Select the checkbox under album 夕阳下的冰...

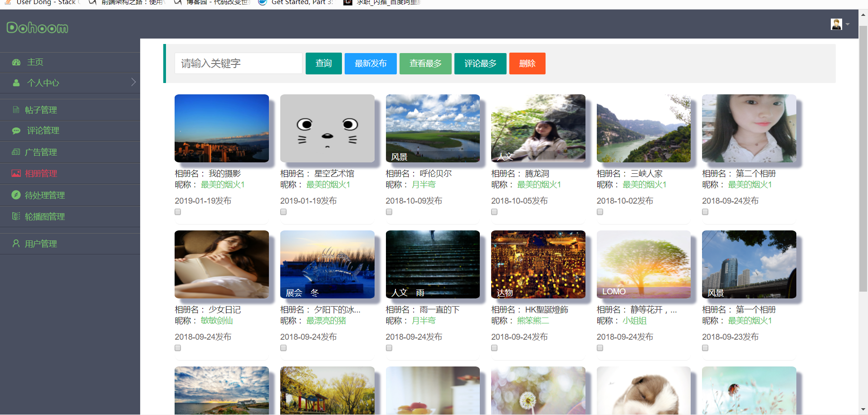coord(283,348)
